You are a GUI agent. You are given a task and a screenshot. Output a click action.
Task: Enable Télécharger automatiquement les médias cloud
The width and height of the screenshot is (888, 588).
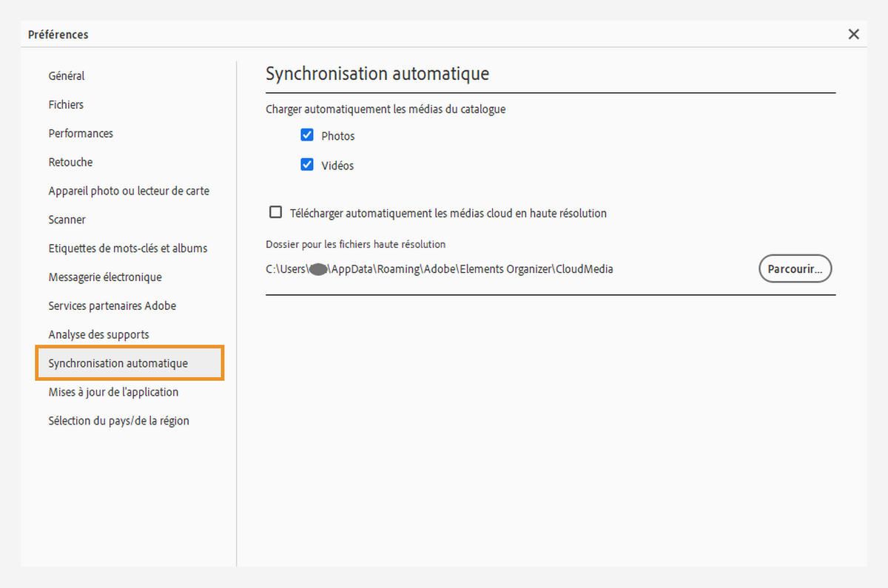(275, 212)
